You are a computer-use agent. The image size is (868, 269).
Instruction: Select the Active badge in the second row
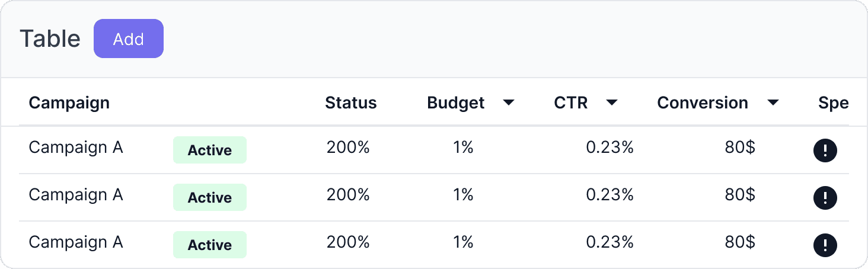point(210,198)
